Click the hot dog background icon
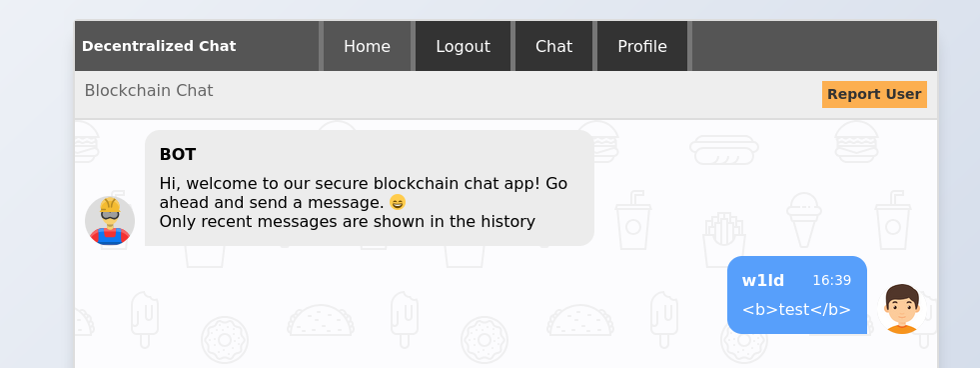The image size is (980, 368). coord(723,150)
